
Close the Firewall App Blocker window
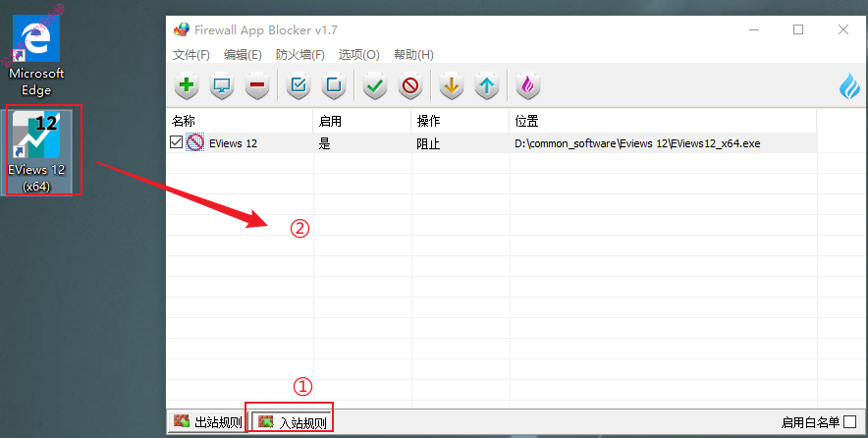pos(843,29)
